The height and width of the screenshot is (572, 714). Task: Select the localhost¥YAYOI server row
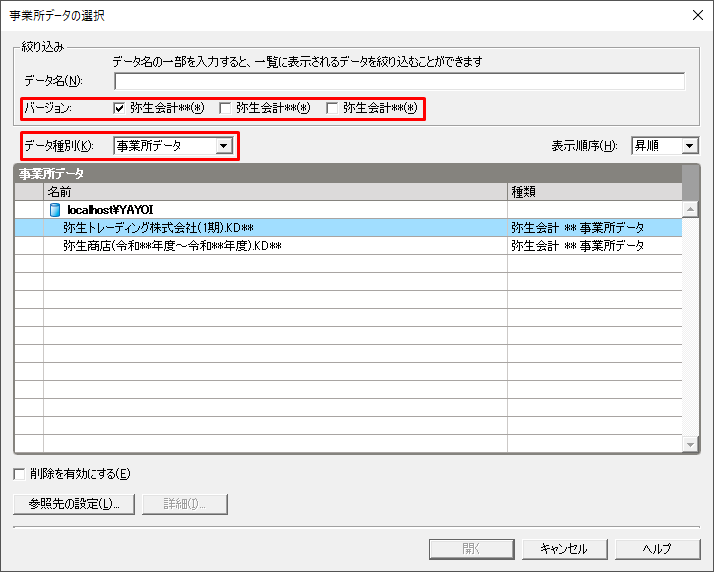pyautogui.click(x=348, y=210)
